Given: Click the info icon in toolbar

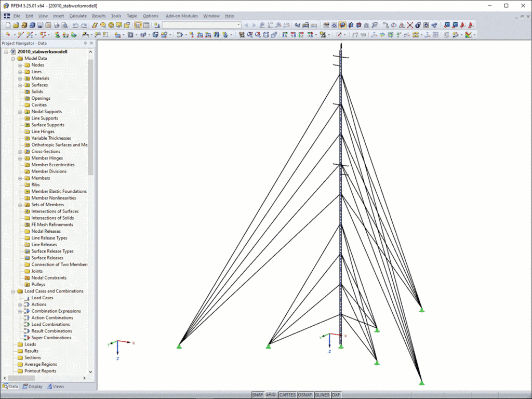Looking at the screenshot, I should [418, 25].
